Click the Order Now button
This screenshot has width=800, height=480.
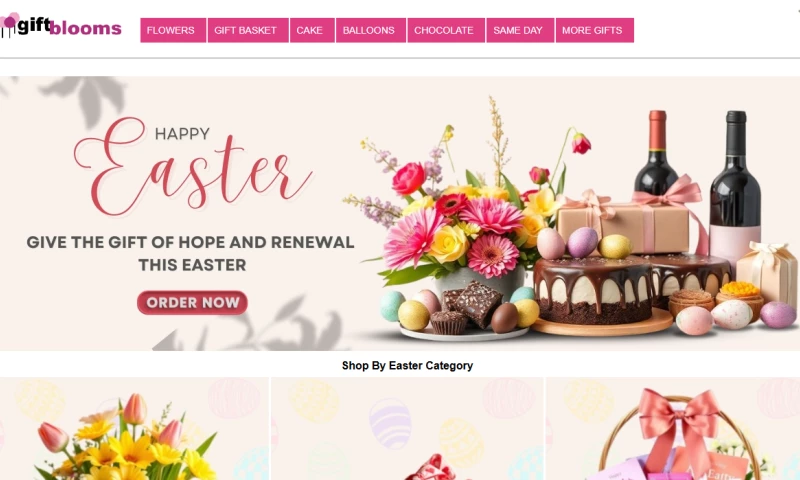(x=192, y=302)
